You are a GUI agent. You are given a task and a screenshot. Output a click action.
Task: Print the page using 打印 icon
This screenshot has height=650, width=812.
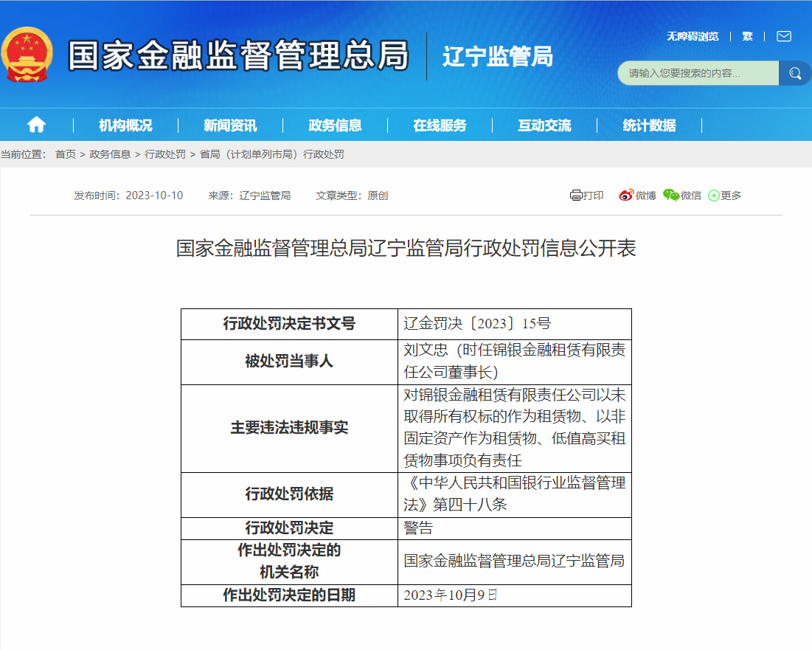tap(586, 196)
